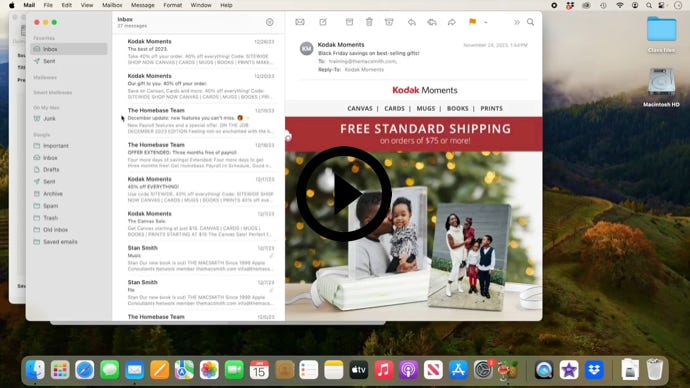Open the Message menu

tap(143, 5)
